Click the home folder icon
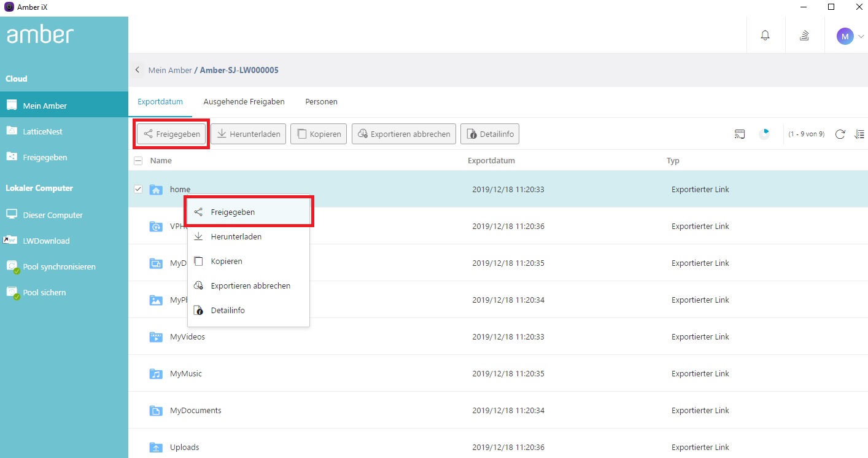This screenshot has width=868, height=458. 156,190
